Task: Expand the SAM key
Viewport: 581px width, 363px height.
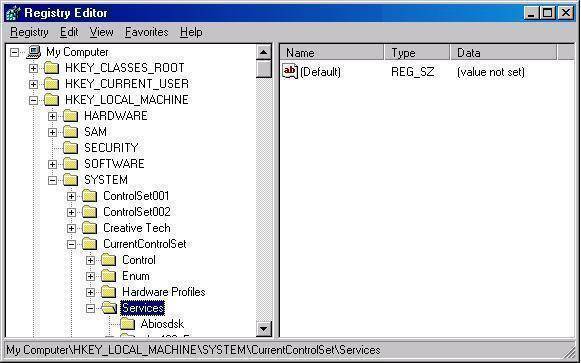Action: pyautogui.click(x=52, y=132)
